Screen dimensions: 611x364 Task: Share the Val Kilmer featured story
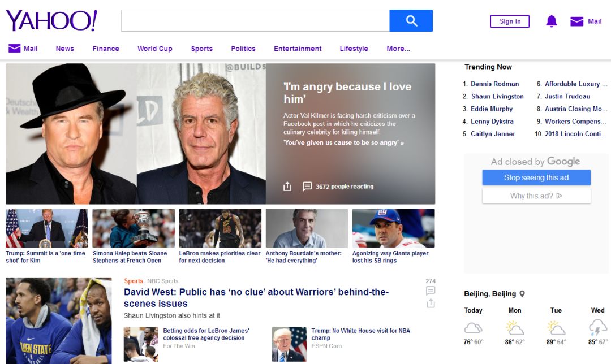pyautogui.click(x=287, y=187)
